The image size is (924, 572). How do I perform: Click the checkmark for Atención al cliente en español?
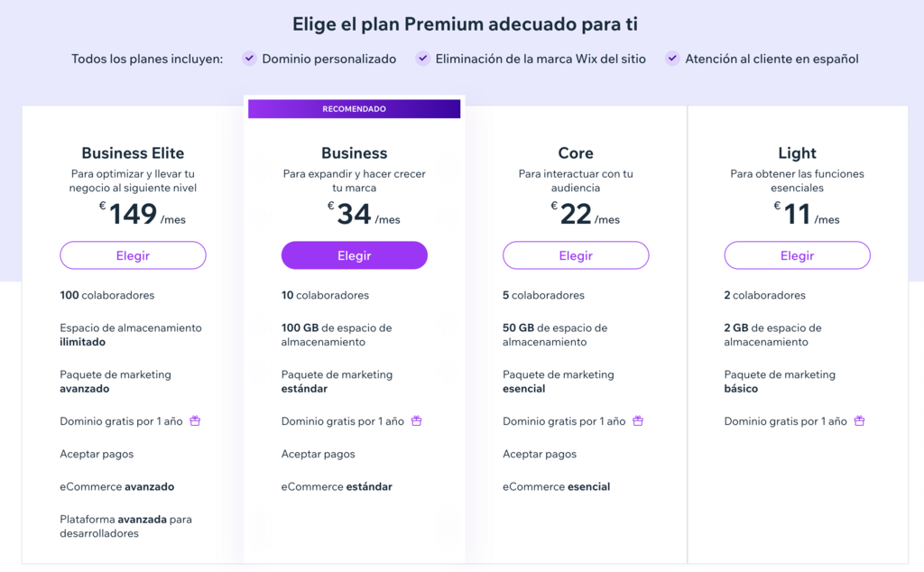coord(672,58)
